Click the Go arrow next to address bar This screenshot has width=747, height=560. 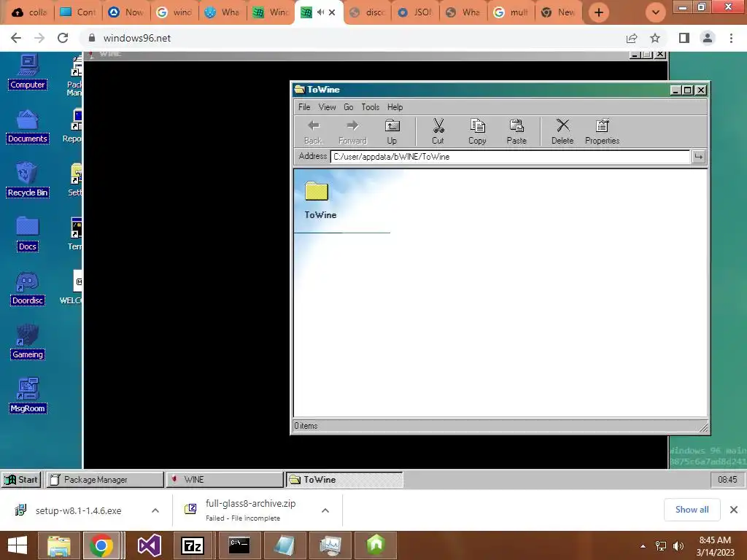698,157
